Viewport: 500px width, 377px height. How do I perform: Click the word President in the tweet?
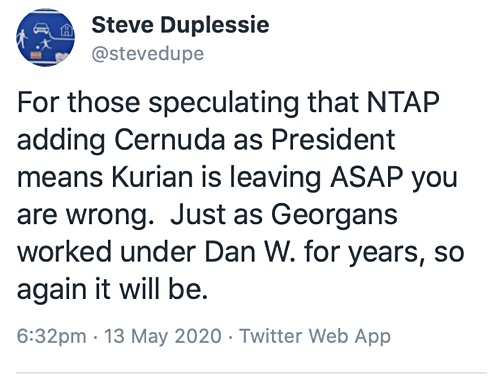[333, 139]
